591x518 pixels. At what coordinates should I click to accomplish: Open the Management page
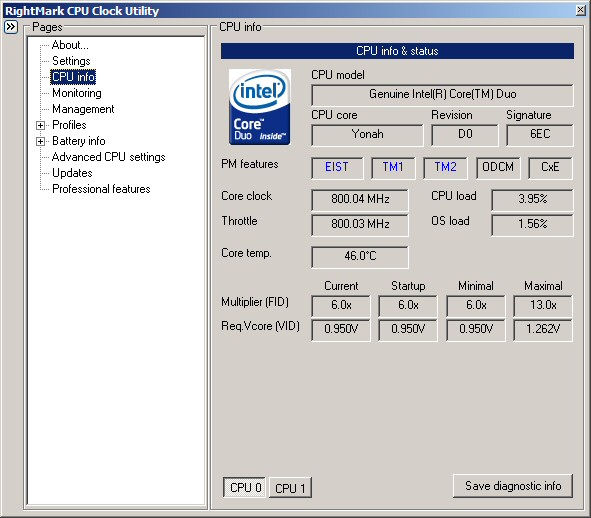tap(83, 109)
